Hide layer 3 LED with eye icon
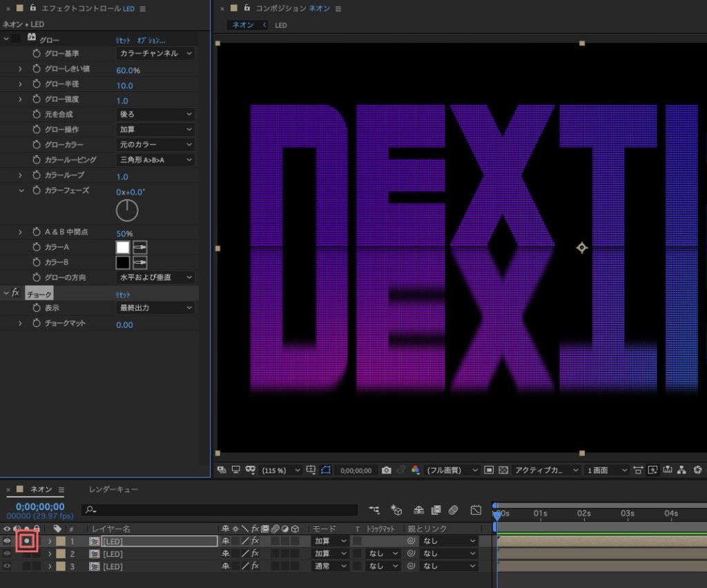707x588 pixels. [x=7, y=566]
